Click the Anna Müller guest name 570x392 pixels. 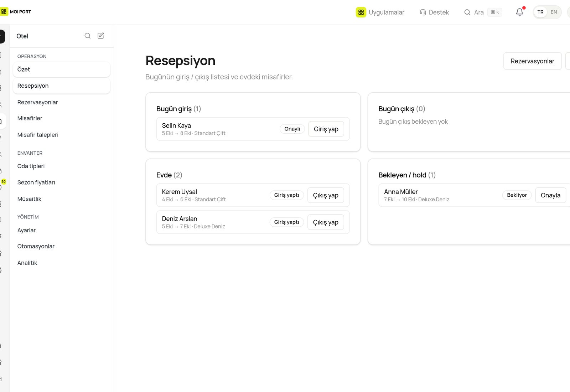click(x=401, y=192)
